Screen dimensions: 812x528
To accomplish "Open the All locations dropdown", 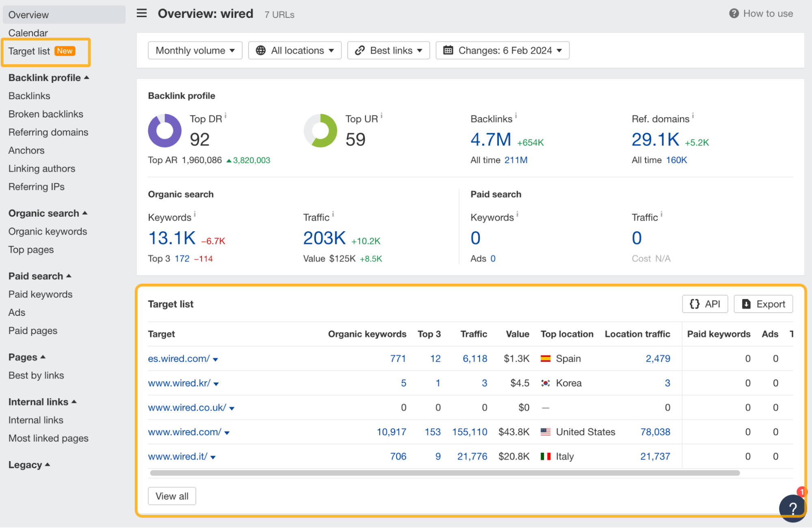I will pyautogui.click(x=294, y=50).
